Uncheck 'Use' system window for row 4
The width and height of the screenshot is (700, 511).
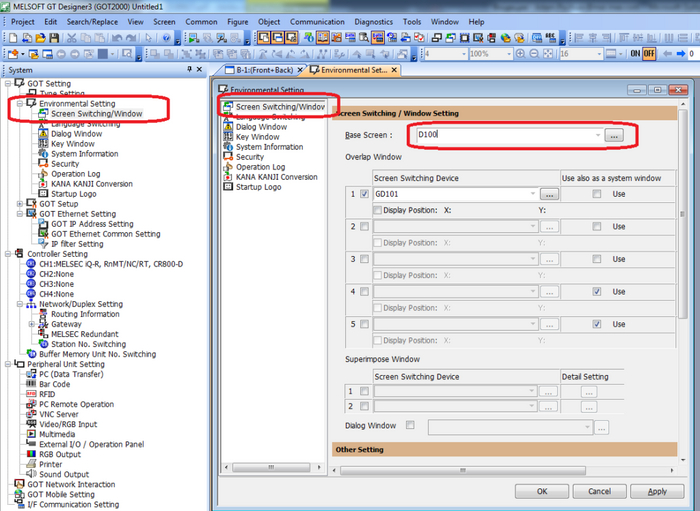(x=596, y=292)
